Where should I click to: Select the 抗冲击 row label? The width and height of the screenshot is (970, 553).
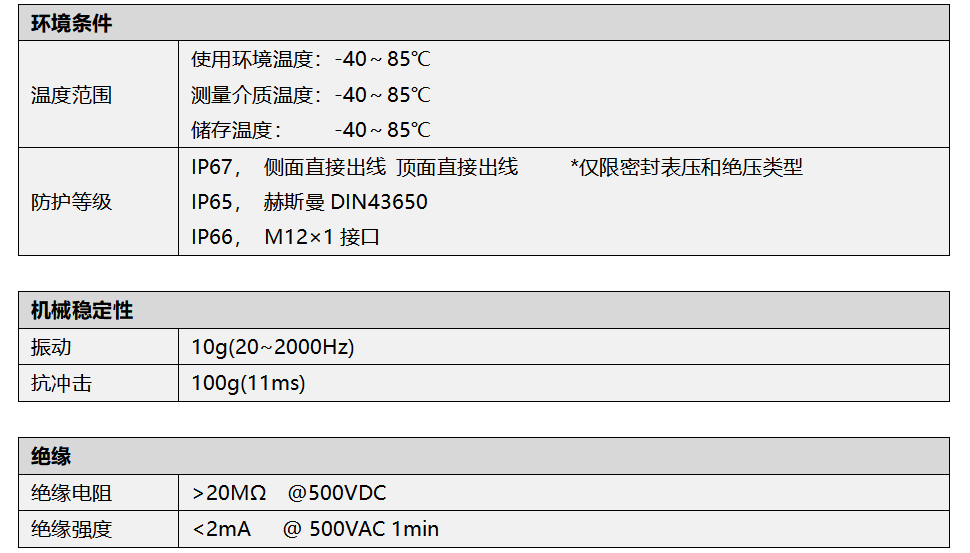pyautogui.click(x=61, y=383)
